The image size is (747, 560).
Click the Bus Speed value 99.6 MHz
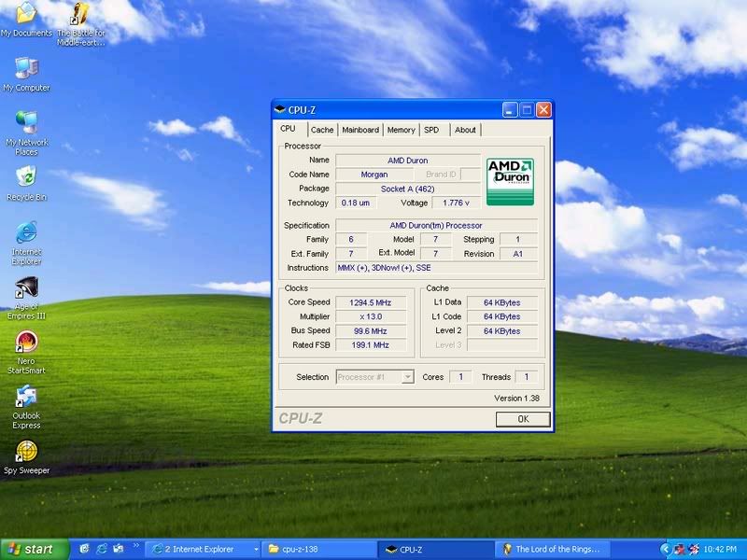coord(371,331)
